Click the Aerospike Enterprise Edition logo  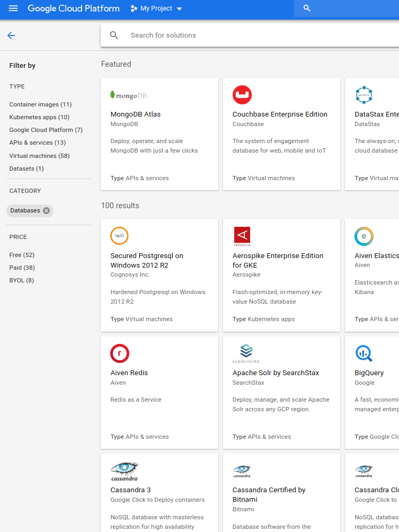242,236
